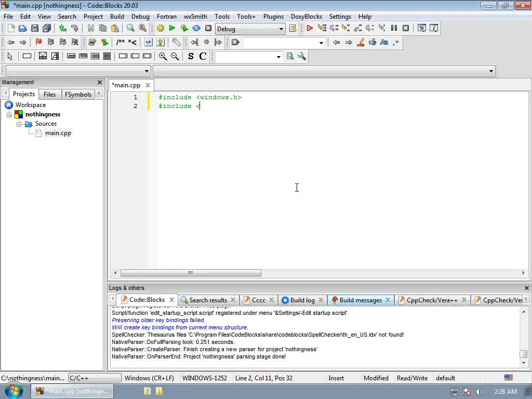The height and width of the screenshot is (399, 532).
Task: Click the DoxyBlocks wrench preferences icon
Action: coord(176,42)
